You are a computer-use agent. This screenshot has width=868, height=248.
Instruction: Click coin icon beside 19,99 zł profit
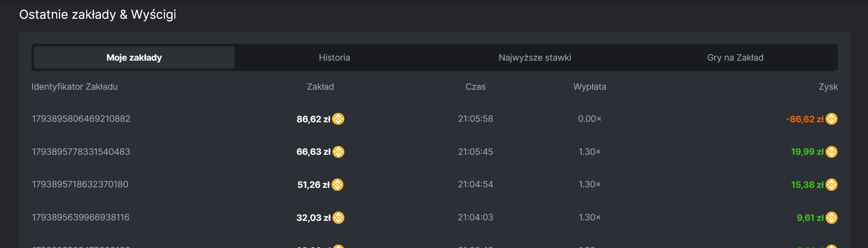(x=832, y=152)
